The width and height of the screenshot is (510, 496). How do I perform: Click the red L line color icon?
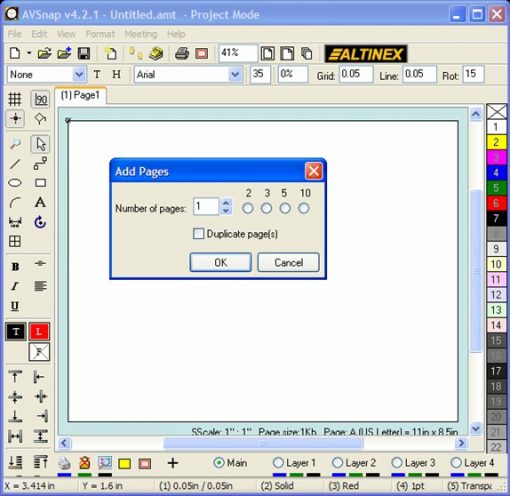tap(39, 332)
